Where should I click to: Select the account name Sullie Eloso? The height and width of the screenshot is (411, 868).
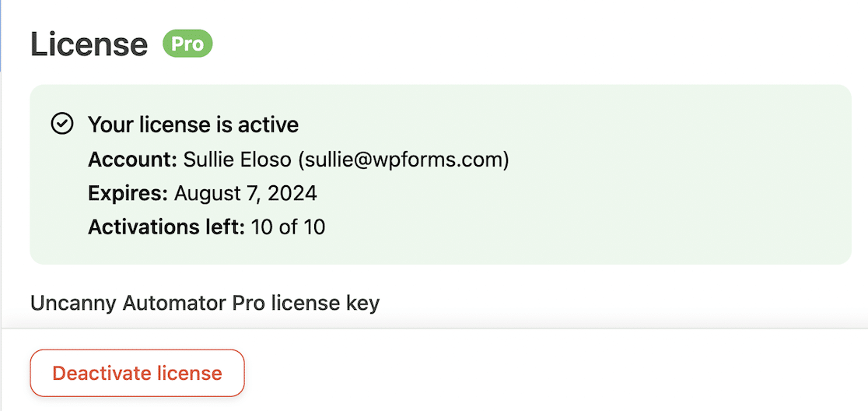click(x=238, y=160)
